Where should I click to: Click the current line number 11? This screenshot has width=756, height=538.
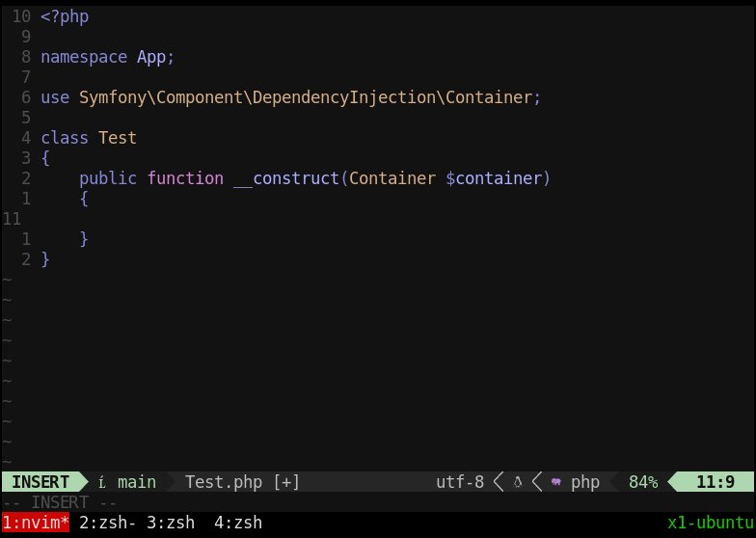[x=12, y=219]
